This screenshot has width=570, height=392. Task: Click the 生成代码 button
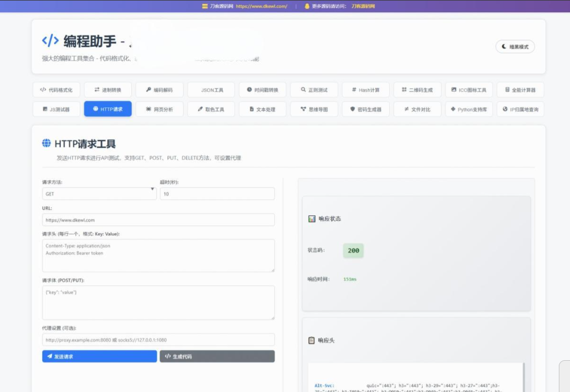click(217, 356)
